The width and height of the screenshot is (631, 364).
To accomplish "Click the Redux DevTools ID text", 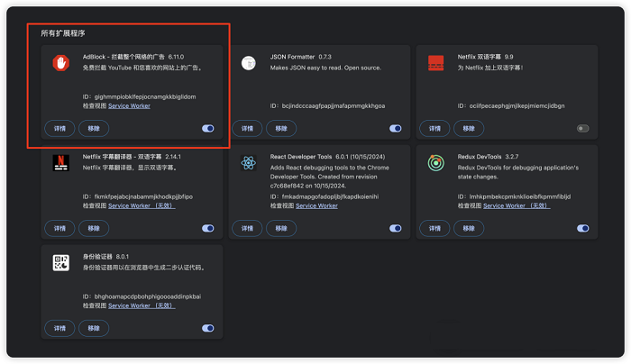I will [514, 196].
